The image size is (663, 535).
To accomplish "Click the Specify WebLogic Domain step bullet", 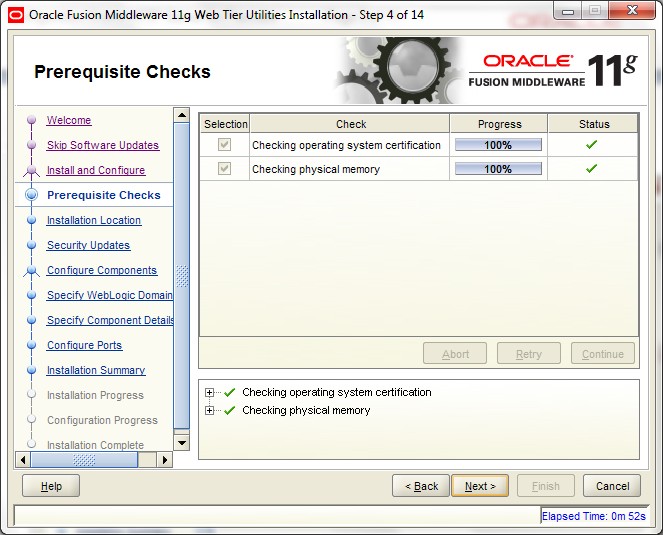I will [31, 295].
